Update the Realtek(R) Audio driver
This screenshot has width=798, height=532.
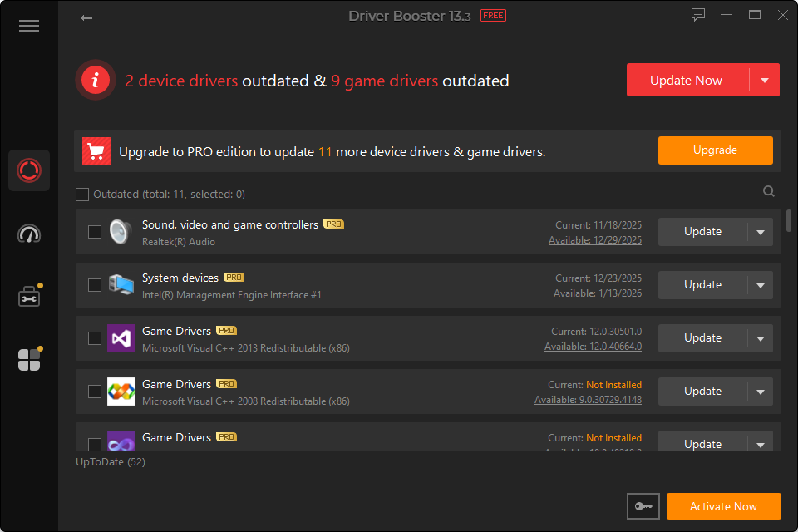point(703,232)
